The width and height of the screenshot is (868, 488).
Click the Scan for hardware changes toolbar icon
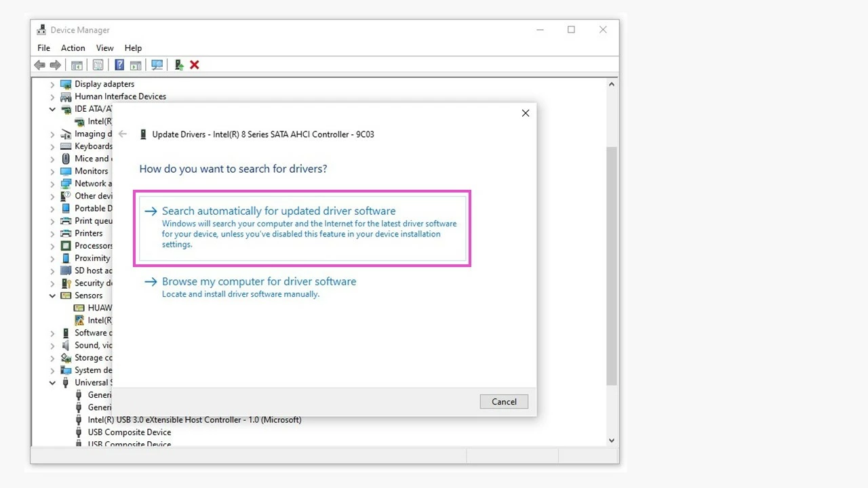coord(157,65)
